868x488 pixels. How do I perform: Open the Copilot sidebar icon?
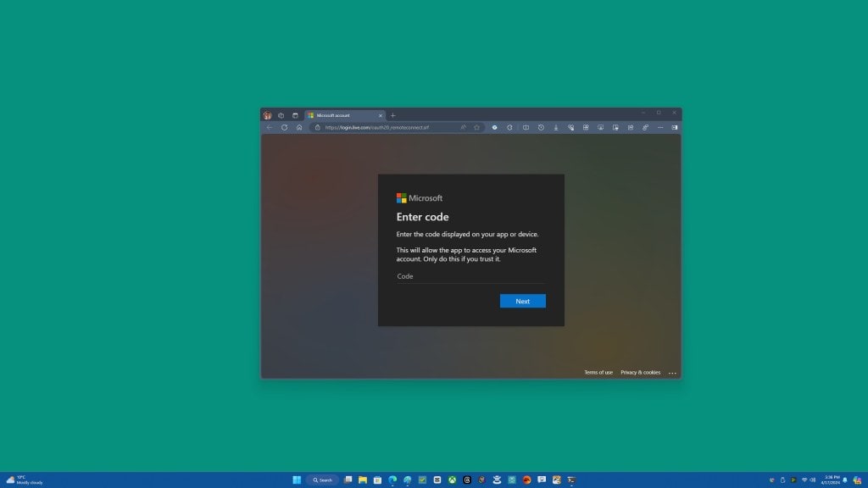click(x=494, y=128)
